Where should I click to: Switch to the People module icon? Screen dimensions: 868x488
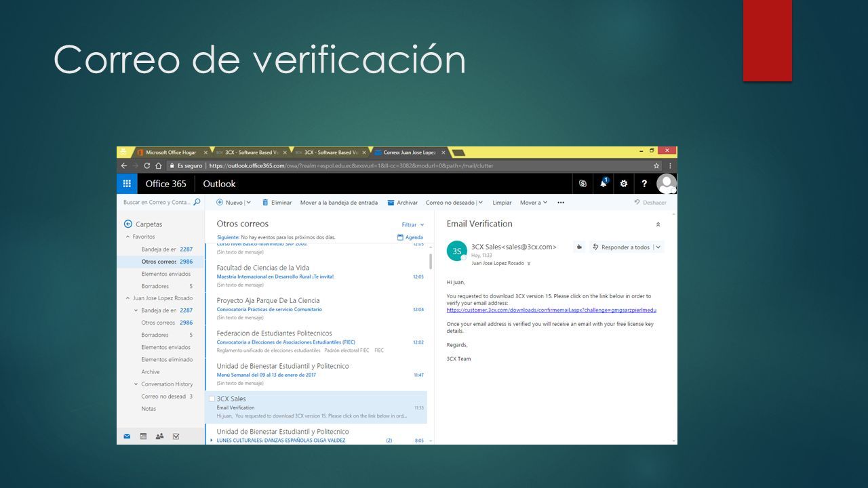[x=159, y=436]
